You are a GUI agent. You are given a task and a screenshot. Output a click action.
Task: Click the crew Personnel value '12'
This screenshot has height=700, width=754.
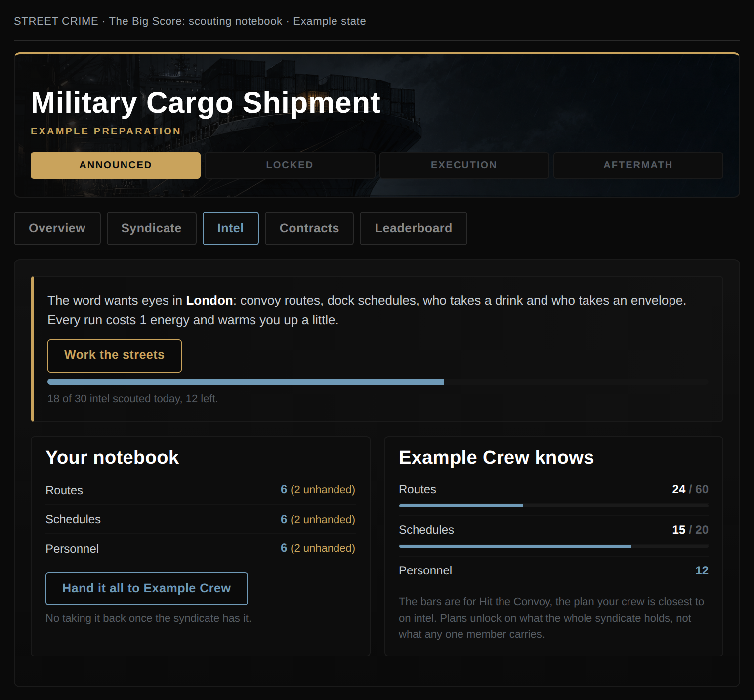tap(702, 570)
